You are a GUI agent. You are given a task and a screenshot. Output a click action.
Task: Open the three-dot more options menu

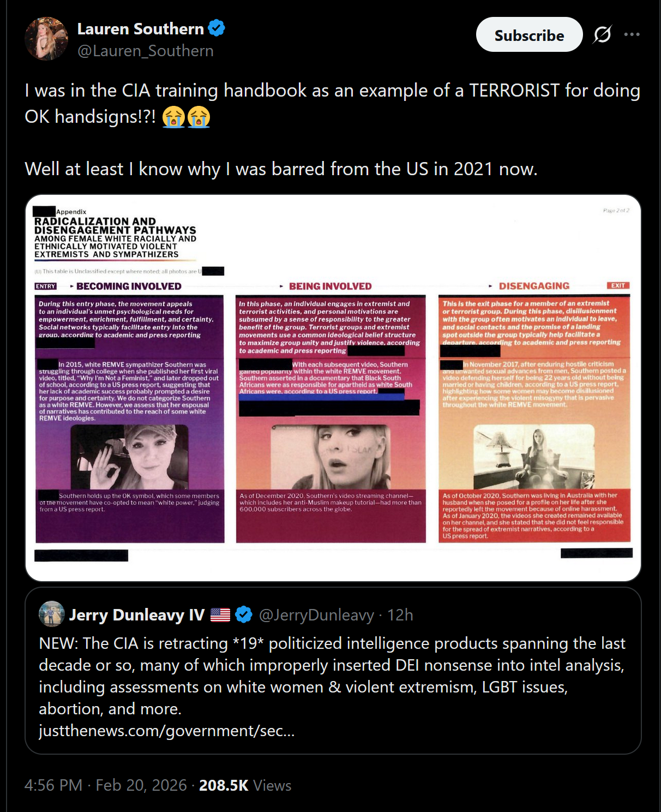click(x=632, y=34)
